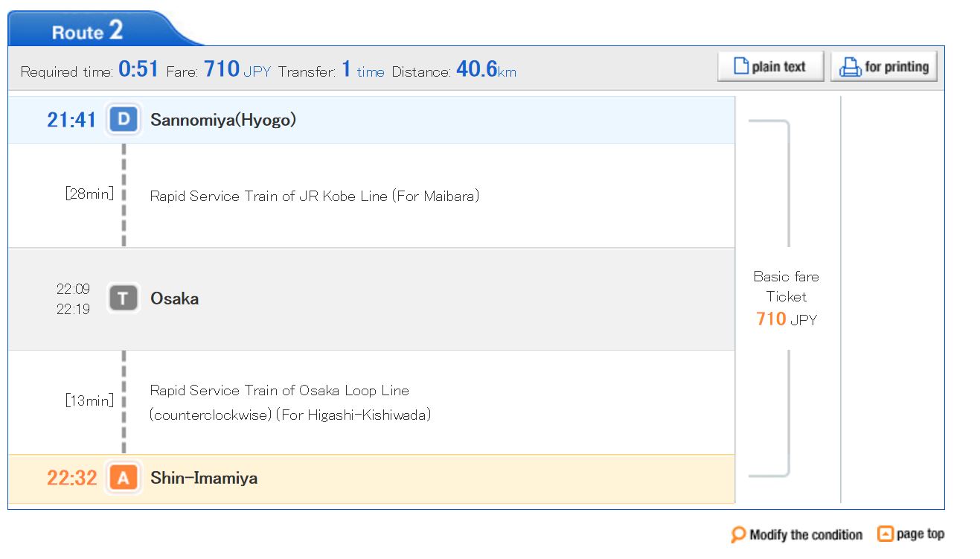Viewport: 980px width, 559px height.
Task: Click the orange A arrival station icon
Action: tap(124, 478)
